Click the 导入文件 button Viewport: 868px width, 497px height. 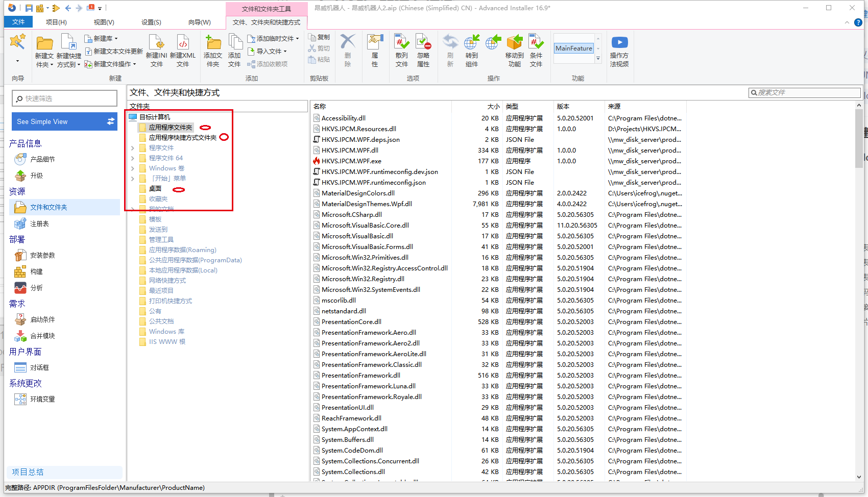point(268,51)
